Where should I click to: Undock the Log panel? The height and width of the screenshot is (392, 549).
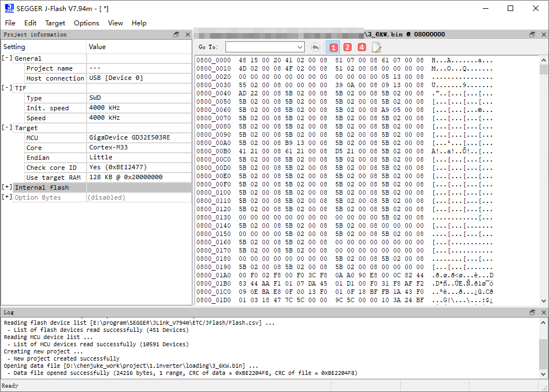pos(532,312)
